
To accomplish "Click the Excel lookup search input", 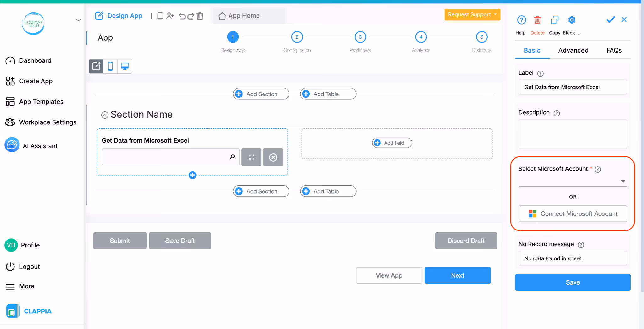I will tap(171, 157).
